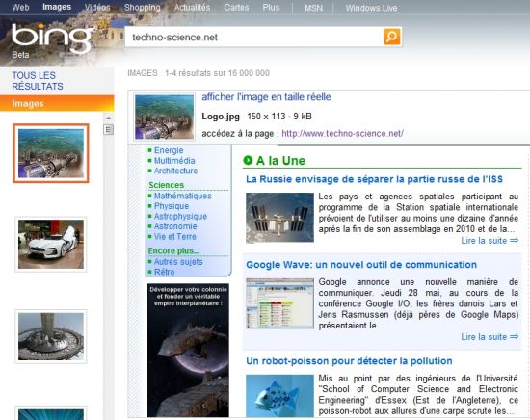Image resolution: width=530 pixels, height=420 pixels.
Task: Open the Web search tab
Action: (x=20, y=7)
